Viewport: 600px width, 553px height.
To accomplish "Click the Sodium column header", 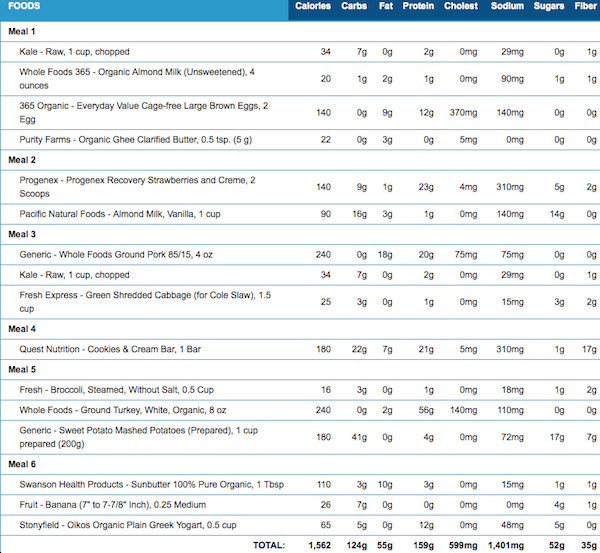I will coord(507,6).
